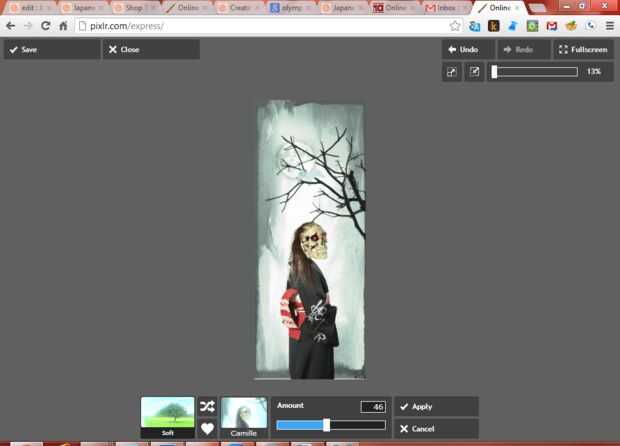This screenshot has width=620, height=446.
Task: Open a new browser tab
Action: (x=537, y=8)
